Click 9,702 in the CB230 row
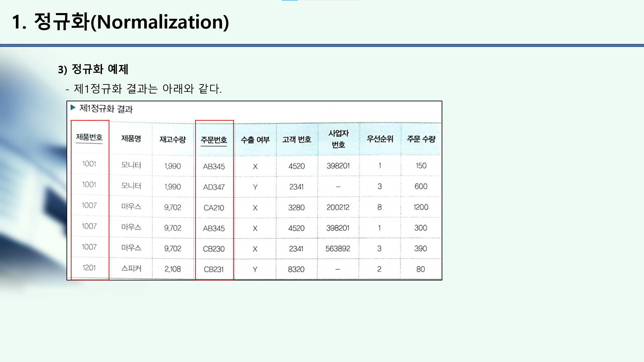The image size is (644, 362). 172,249
